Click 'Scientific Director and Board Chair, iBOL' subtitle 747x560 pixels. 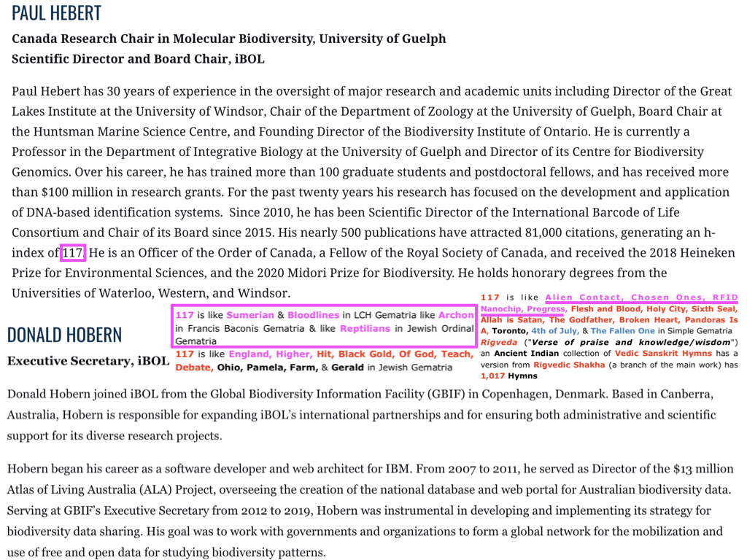point(138,59)
